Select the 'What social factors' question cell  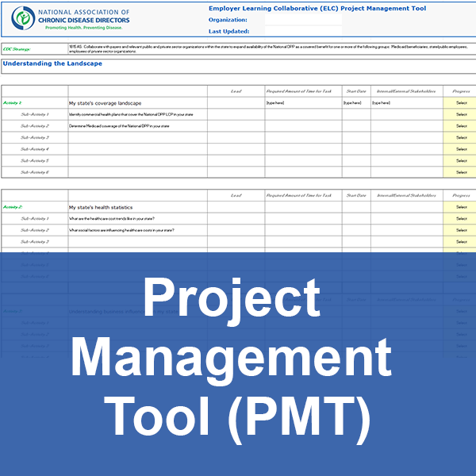pos(138,230)
